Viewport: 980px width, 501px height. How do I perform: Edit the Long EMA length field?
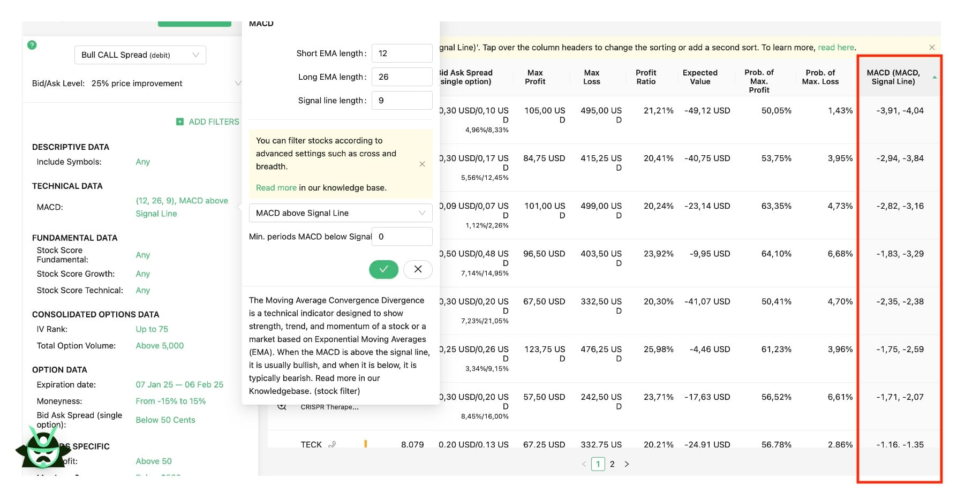point(402,77)
